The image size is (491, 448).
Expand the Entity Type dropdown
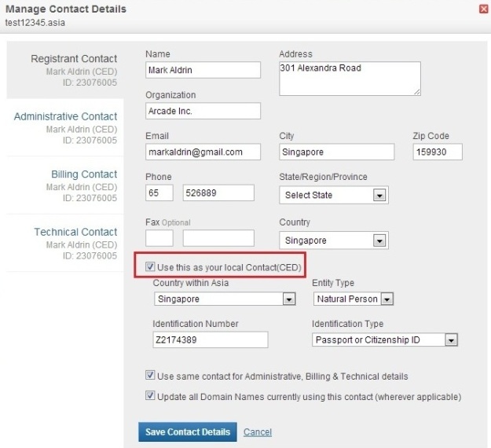[x=354, y=299]
